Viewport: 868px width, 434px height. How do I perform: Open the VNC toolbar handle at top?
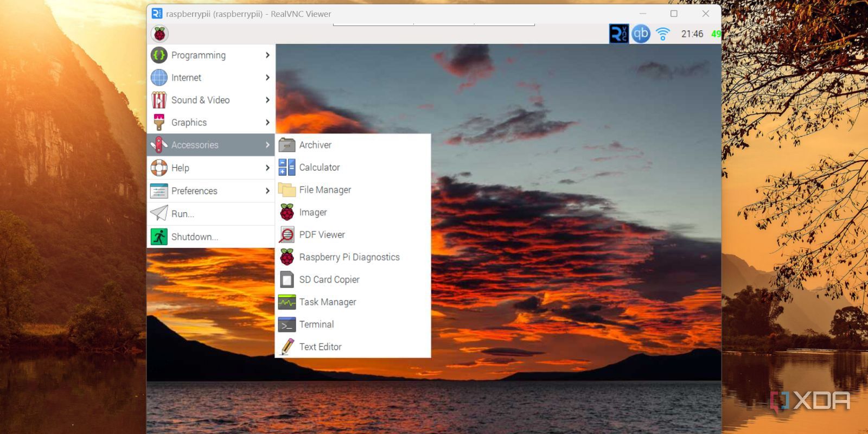click(434, 24)
